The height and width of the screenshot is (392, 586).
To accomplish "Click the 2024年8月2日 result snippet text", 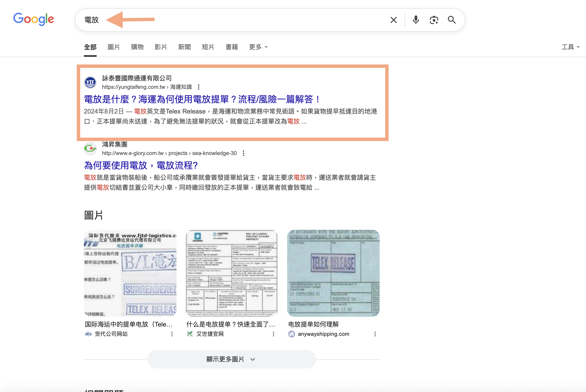I will point(230,116).
